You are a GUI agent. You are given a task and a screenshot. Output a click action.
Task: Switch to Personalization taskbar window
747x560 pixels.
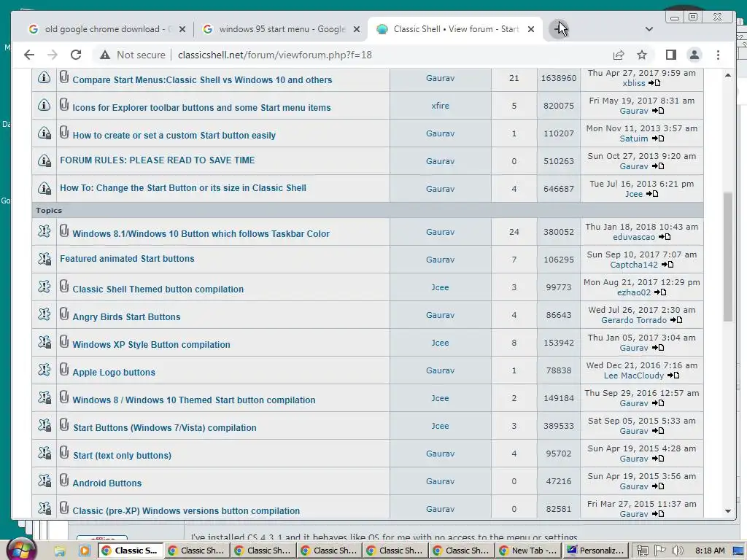click(x=595, y=551)
